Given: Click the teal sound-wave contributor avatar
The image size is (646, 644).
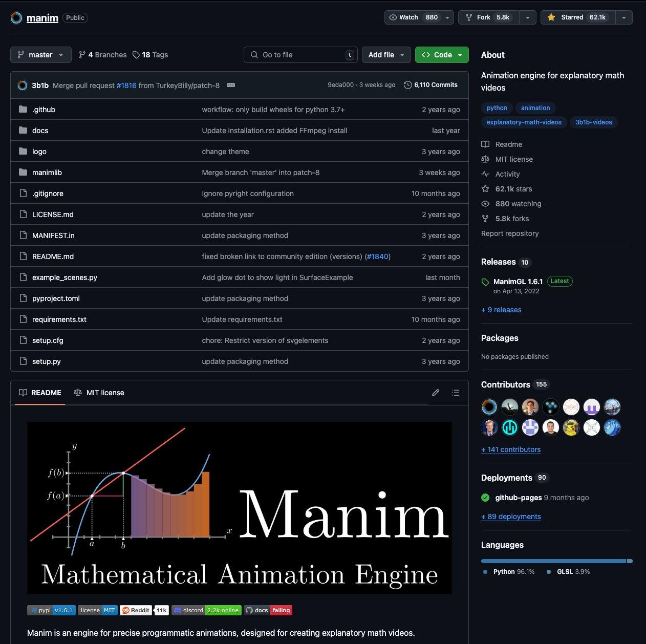Looking at the screenshot, I should point(510,427).
